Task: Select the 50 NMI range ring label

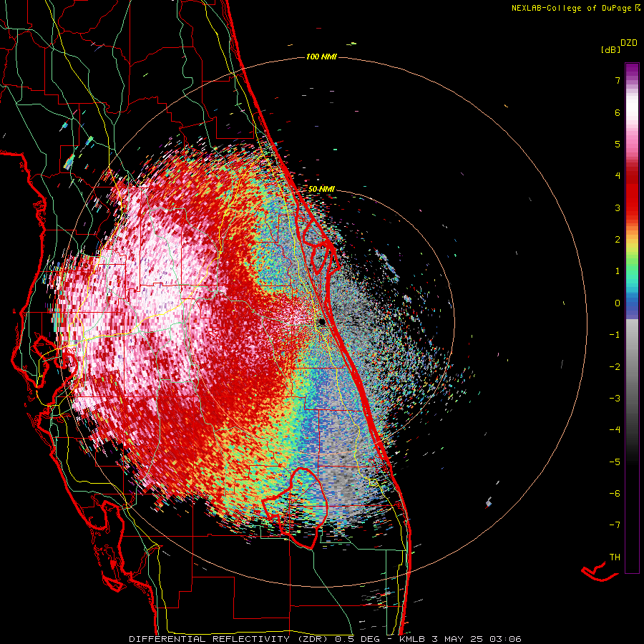Action: point(321,189)
